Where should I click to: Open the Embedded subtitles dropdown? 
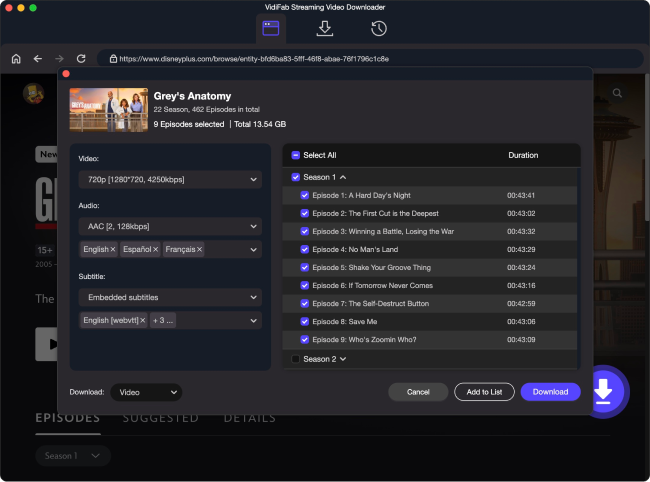click(170, 297)
